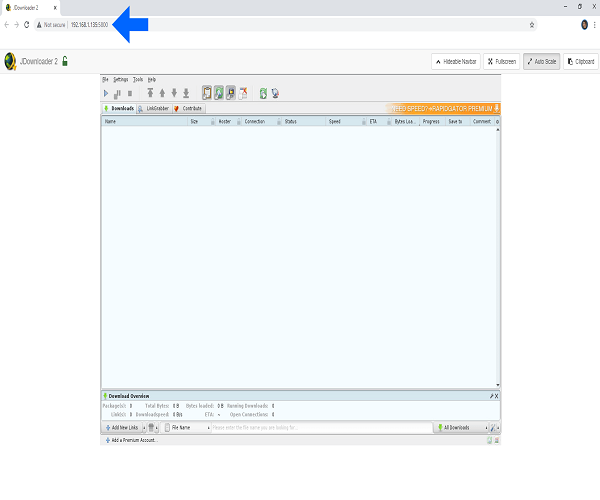Click the browser address bar URL

pyautogui.click(x=89, y=25)
